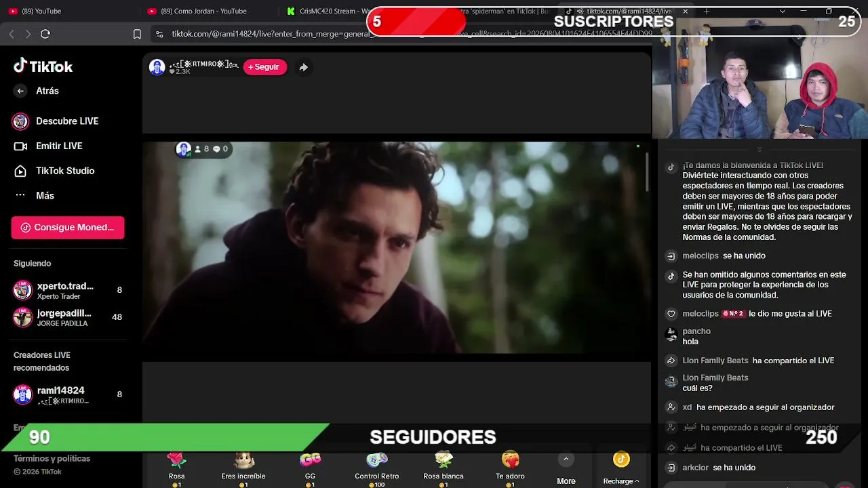Viewport: 868px width, 488px height.
Task: Click the follow icon beside the xd message
Action: 671,407
